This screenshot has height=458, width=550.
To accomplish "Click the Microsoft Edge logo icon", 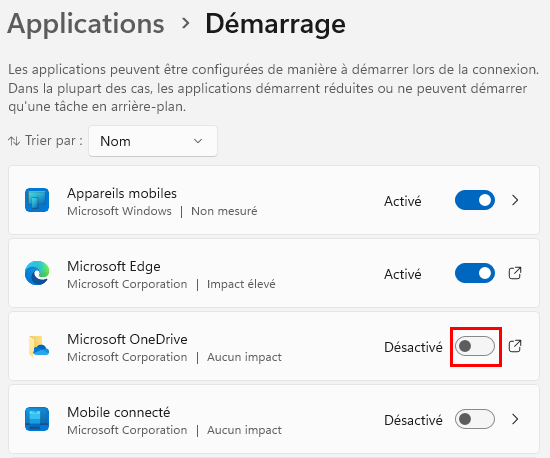I will click(x=37, y=273).
